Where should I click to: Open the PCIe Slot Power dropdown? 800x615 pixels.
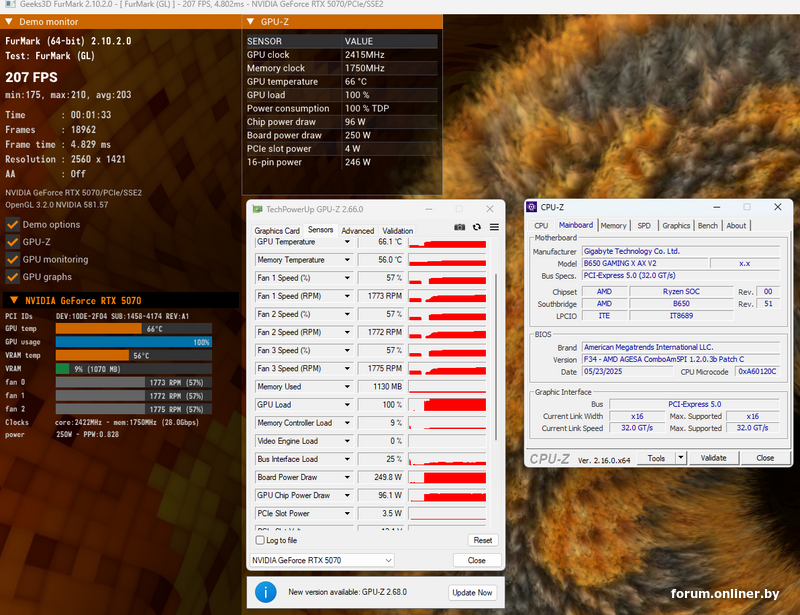347,513
